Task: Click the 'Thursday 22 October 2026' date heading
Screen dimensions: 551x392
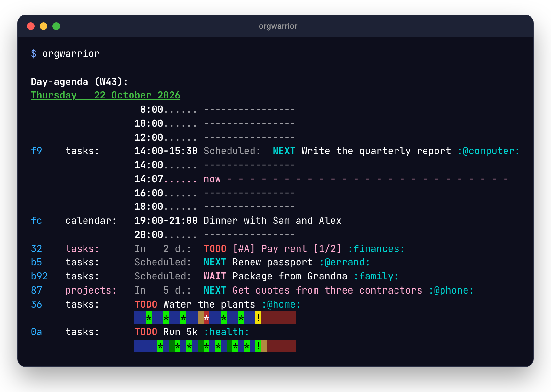Action: (x=106, y=95)
